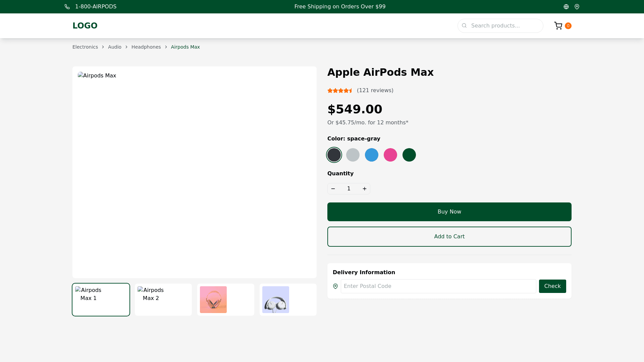Image resolution: width=644 pixels, height=362 pixels.
Task: Decrease quantity with minus icon
Action: [x=333, y=189]
